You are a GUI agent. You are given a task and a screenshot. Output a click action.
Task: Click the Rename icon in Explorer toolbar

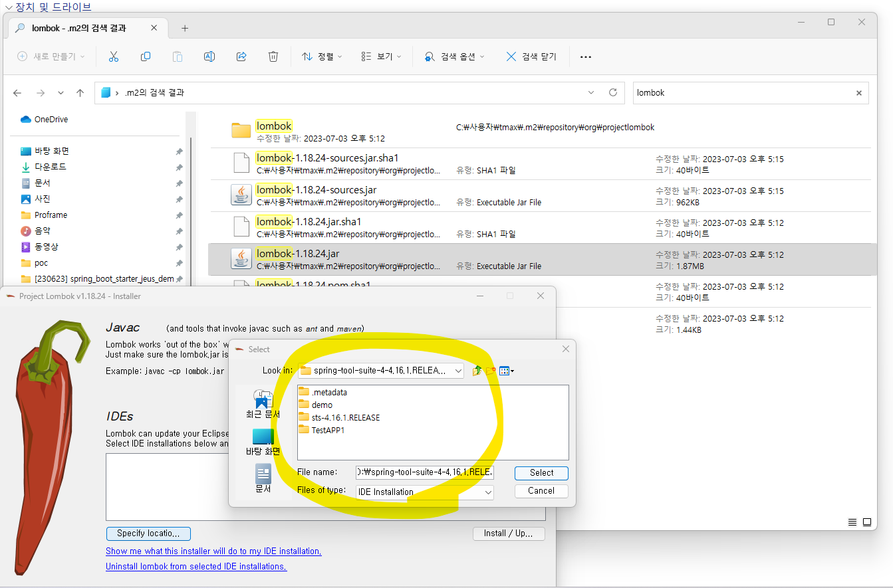(209, 57)
